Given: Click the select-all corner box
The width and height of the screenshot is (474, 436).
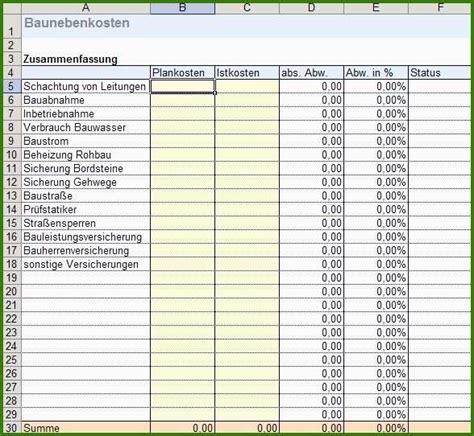Looking at the screenshot, I should (12, 8).
